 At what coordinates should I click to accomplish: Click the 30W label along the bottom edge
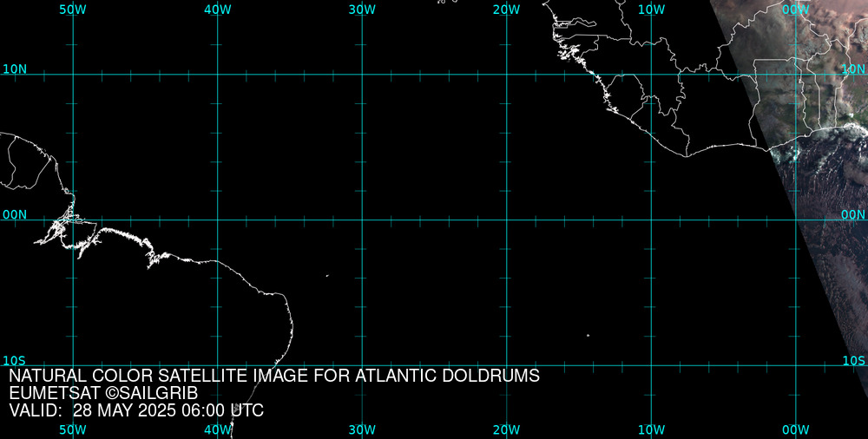pos(362,429)
